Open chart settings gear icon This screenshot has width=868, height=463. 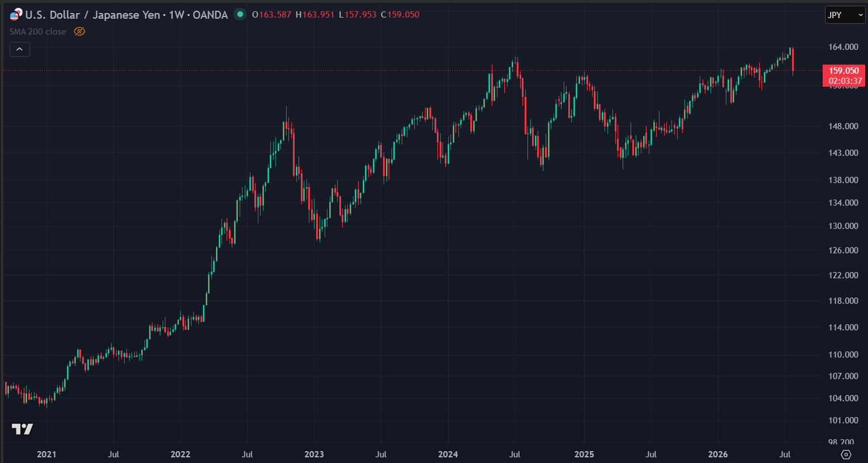point(846,454)
